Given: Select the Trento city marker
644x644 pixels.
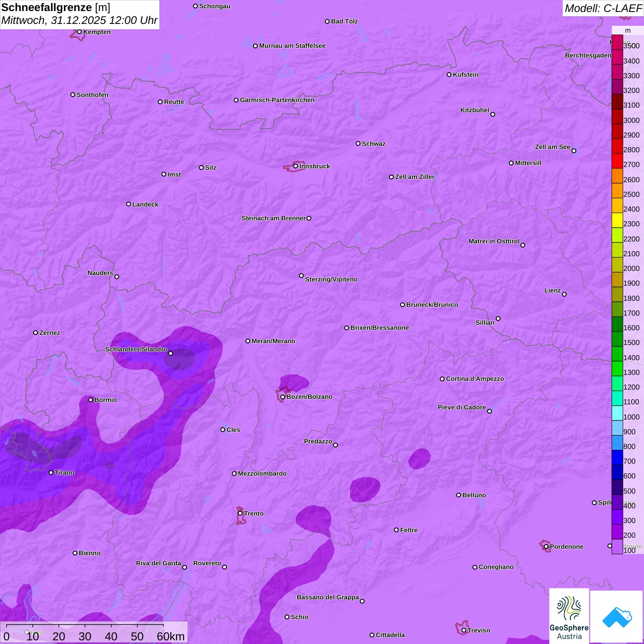Looking at the screenshot, I should click(x=240, y=513).
